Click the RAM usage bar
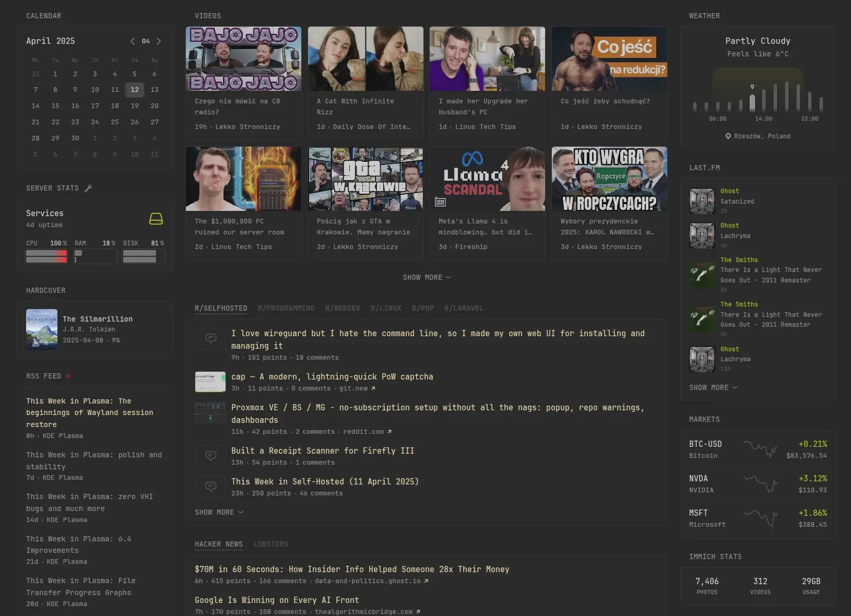The width and height of the screenshot is (851, 616). (95, 256)
